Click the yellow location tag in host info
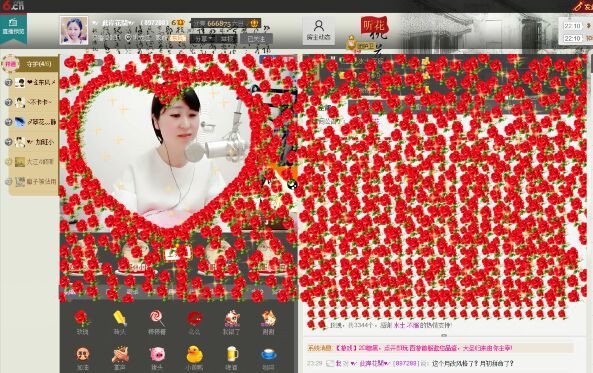This screenshot has height=373, width=593. [177, 38]
